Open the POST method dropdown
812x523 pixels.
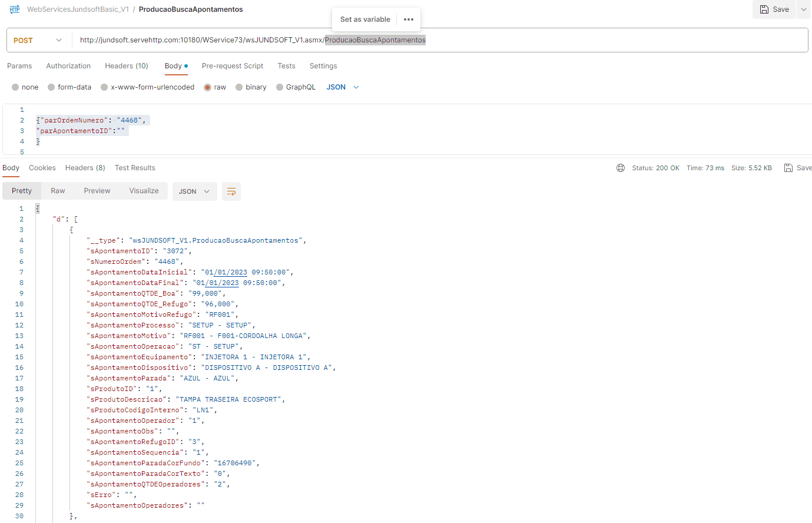(x=38, y=40)
